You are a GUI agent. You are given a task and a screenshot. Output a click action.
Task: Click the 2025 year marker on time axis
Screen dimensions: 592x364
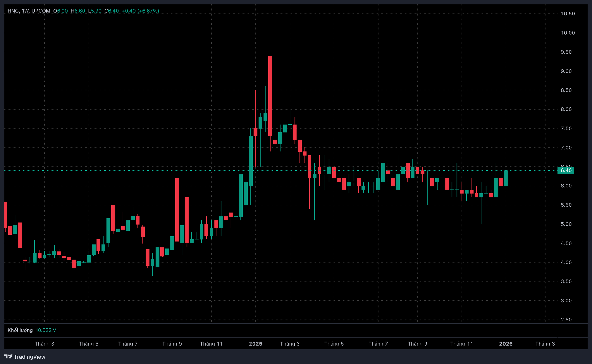[255, 343]
